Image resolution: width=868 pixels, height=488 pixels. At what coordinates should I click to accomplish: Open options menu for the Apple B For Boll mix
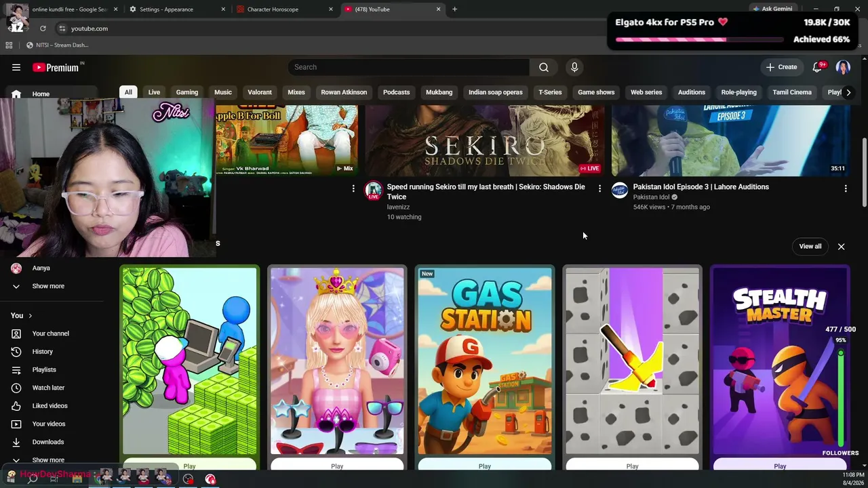pyautogui.click(x=353, y=188)
